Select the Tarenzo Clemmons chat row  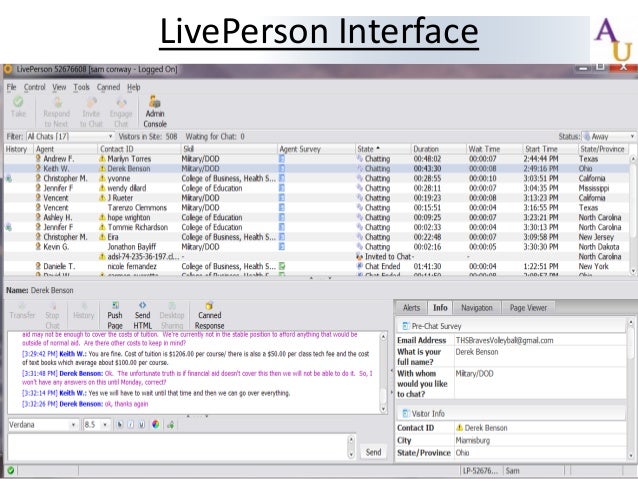(317, 208)
